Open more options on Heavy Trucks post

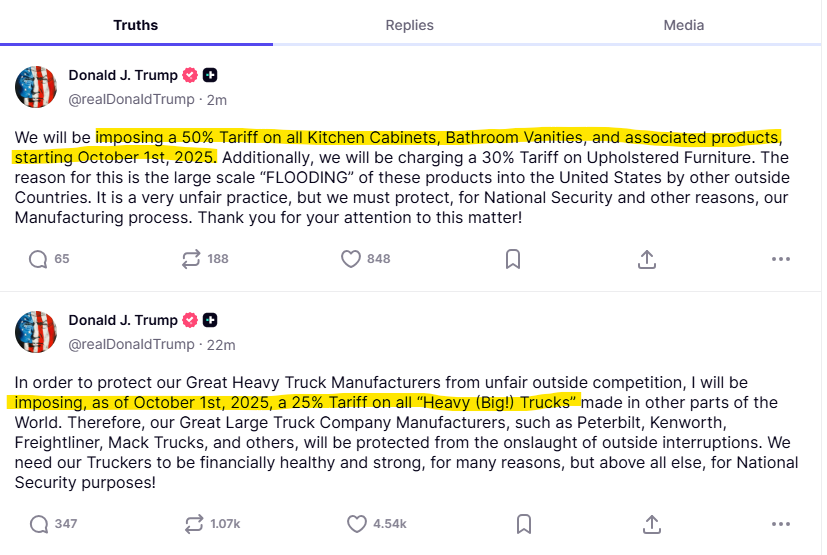click(x=781, y=524)
